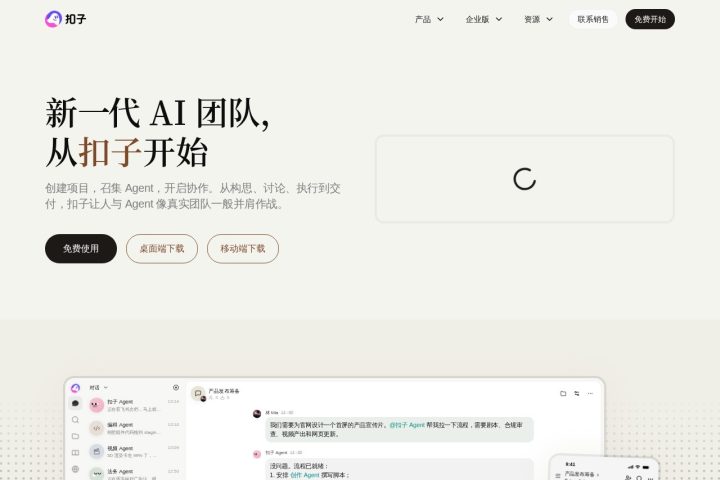Click the 产品发布筹备 chat title
The width and height of the screenshot is (720, 480).
[x=224, y=391]
